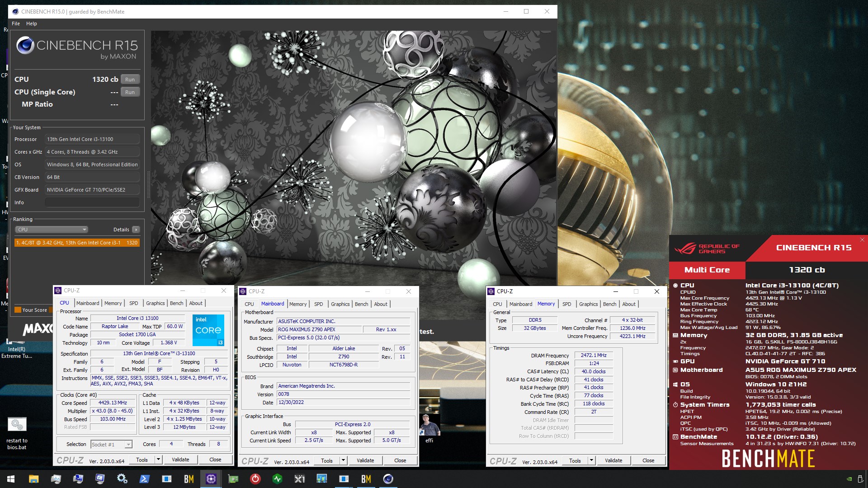Click the ROG MAXIMUS Z790 APEX model field
868x488 pixels.
click(x=319, y=329)
